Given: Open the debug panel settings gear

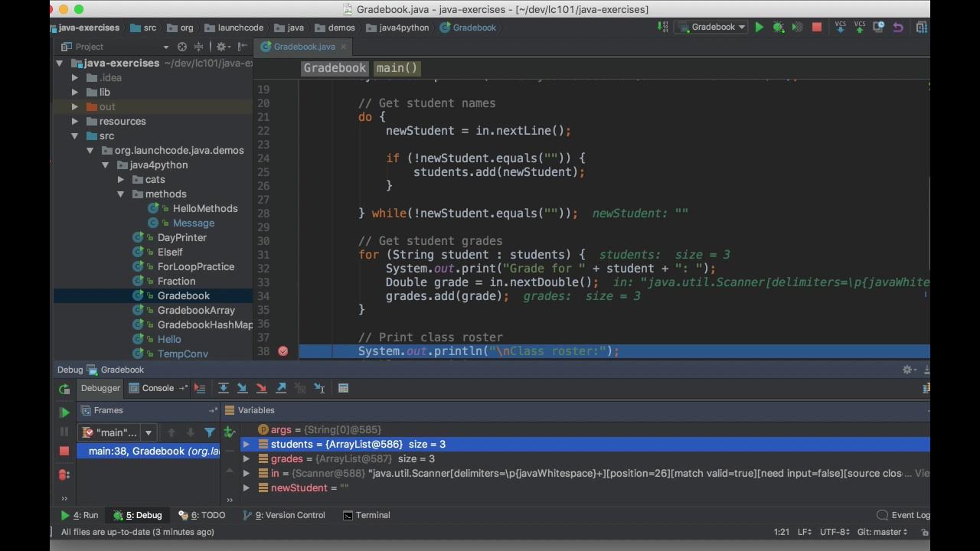Looking at the screenshot, I should click(x=909, y=370).
